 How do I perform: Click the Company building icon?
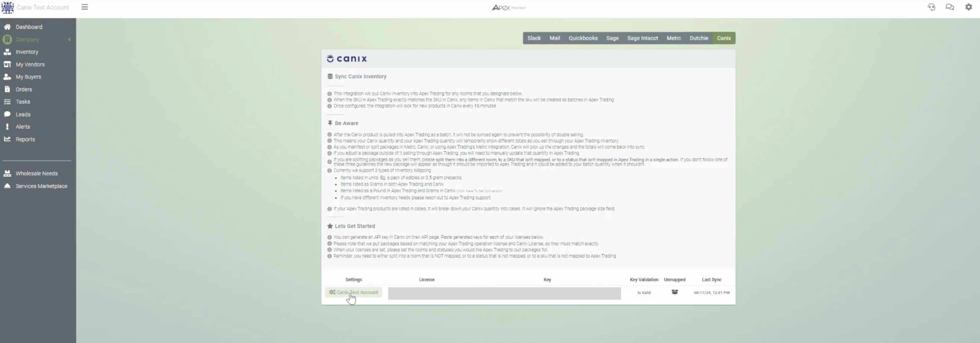7,39
